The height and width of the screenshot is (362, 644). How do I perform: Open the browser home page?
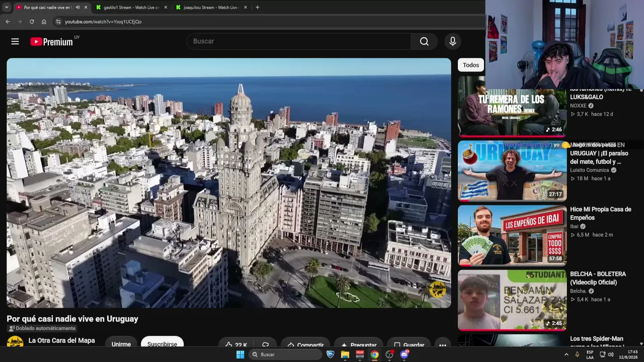(44, 22)
